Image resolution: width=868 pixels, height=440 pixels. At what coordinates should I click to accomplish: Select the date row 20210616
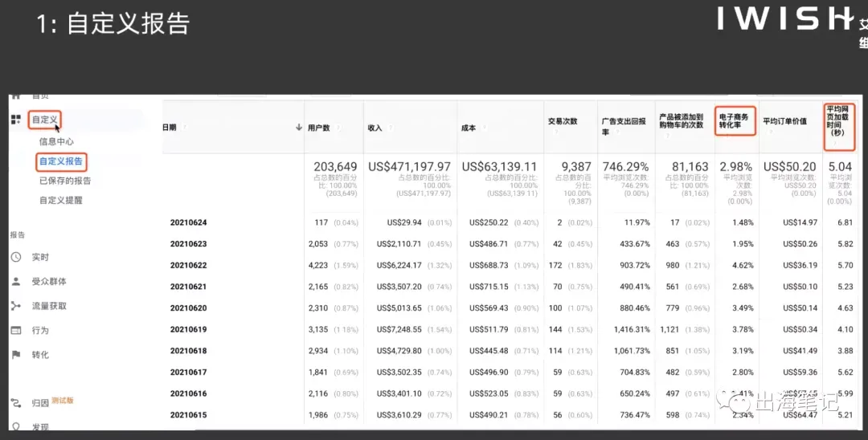(188, 393)
